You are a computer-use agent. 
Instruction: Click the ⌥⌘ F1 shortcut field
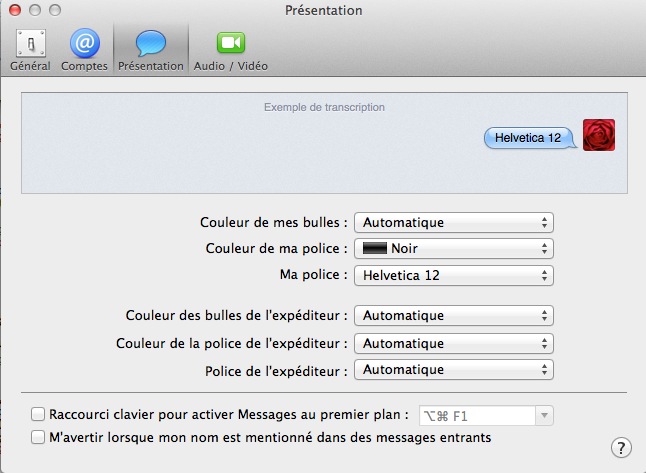[477, 416]
